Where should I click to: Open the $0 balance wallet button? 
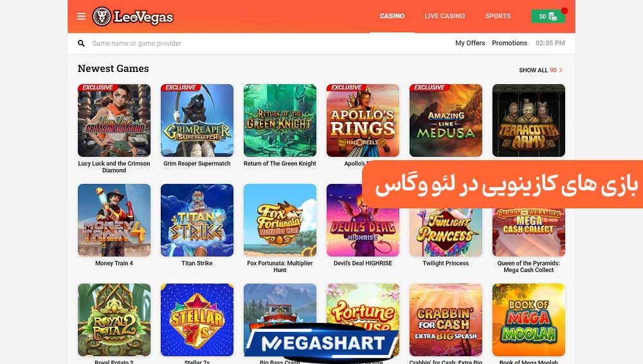[548, 17]
